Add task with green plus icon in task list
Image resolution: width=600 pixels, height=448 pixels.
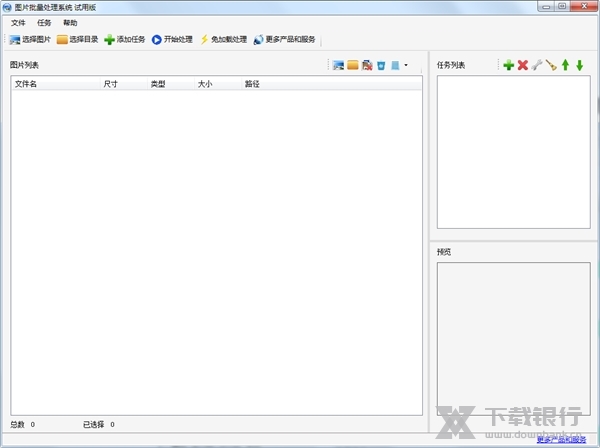click(509, 65)
